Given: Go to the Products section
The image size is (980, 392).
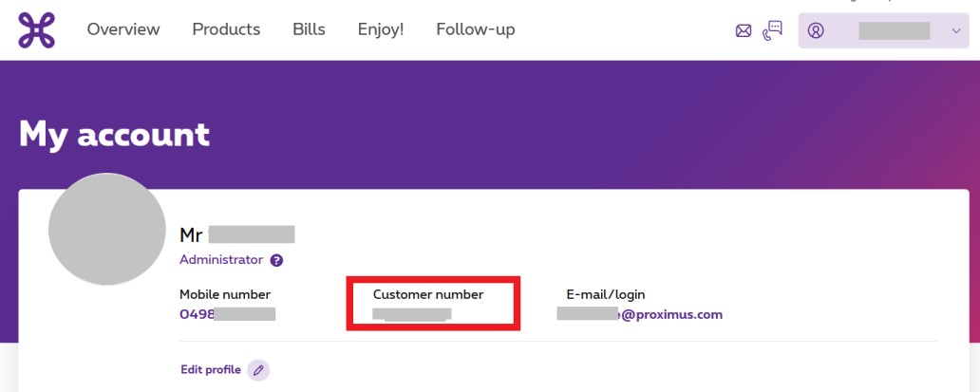Looking at the screenshot, I should click(x=226, y=29).
